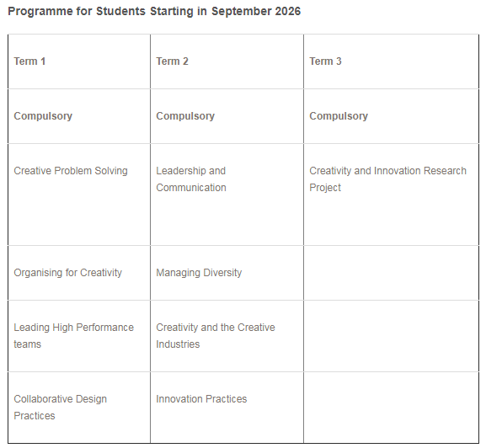
Task: Open Creativity and Innovation Research Project
Action: (387, 179)
